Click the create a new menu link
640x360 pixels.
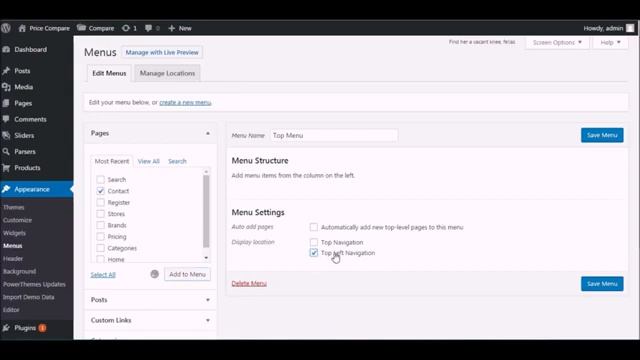coord(185,102)
